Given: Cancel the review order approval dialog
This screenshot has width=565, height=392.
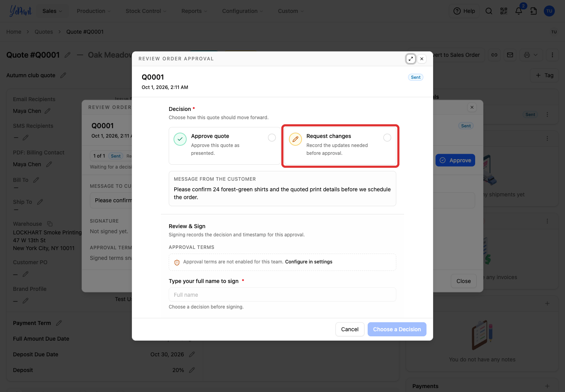Looking at the screenshot, I should 350,329.
